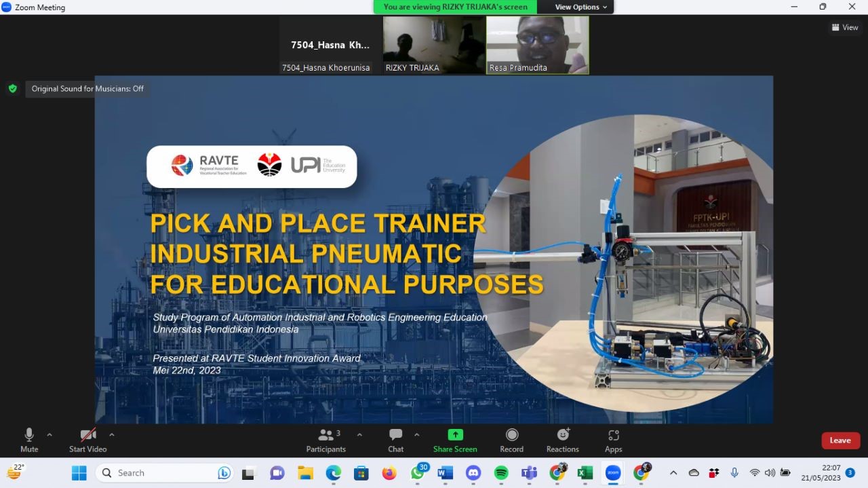Toggle Original Sound for Musicians
Viewport: 868px width, 488px height.
[87, 88]
